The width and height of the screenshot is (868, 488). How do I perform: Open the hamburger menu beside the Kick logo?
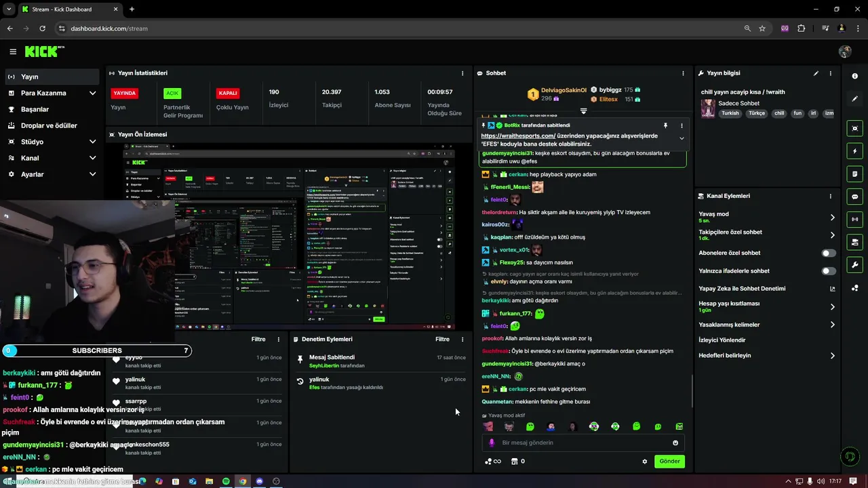[13, 52]
